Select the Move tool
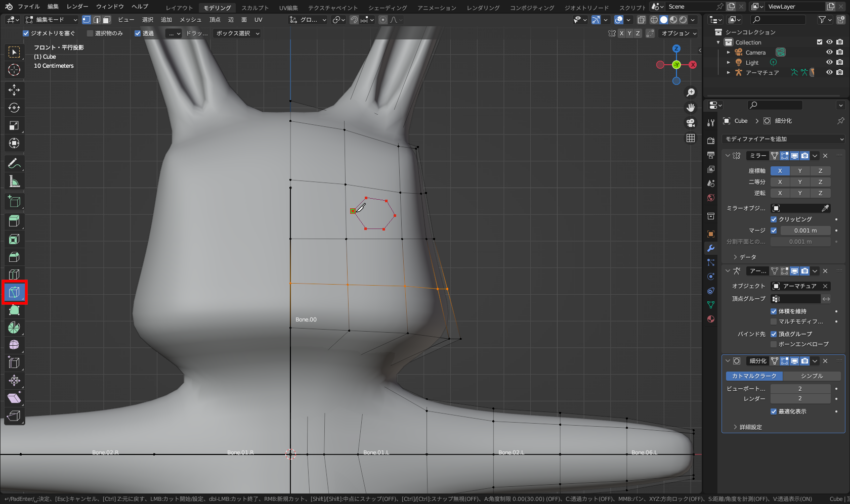This screenshot has height=504, width=850. 14,90
